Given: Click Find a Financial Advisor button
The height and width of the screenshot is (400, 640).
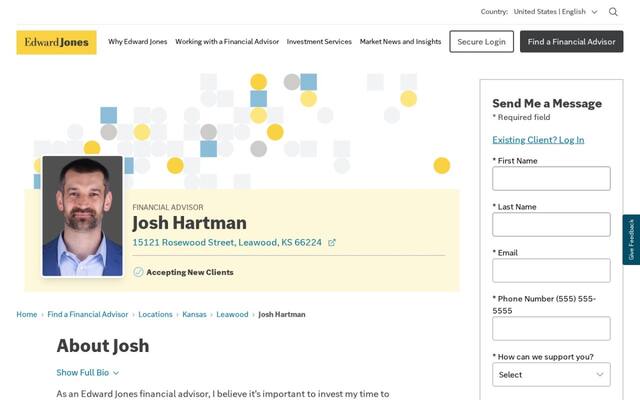Looking at the screenshot, I should point(571,42).
